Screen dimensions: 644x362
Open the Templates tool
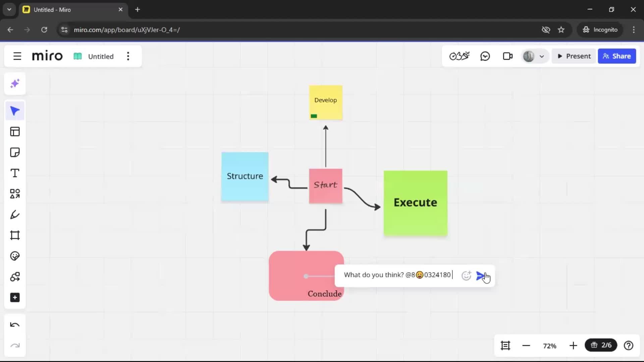[x=15, y=132]
